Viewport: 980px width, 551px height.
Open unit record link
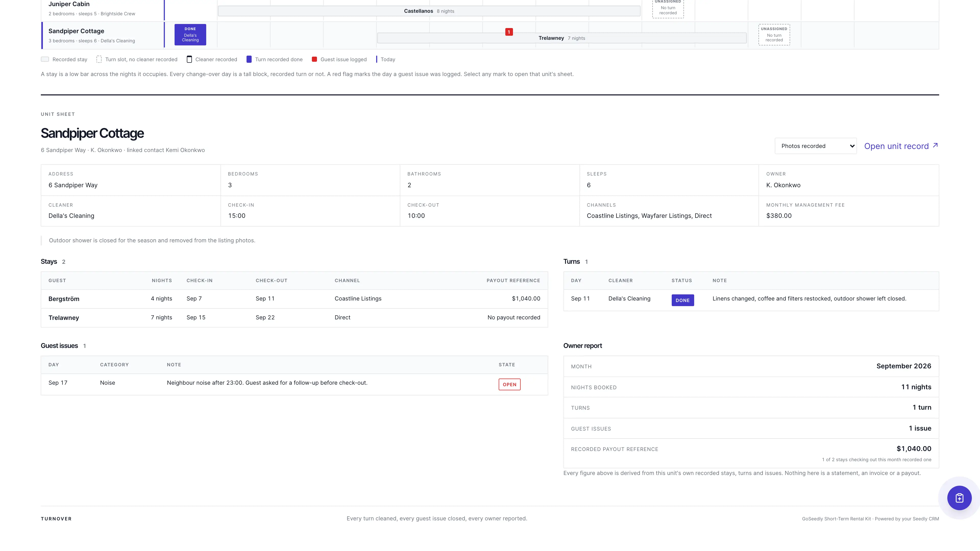(901, 146)
